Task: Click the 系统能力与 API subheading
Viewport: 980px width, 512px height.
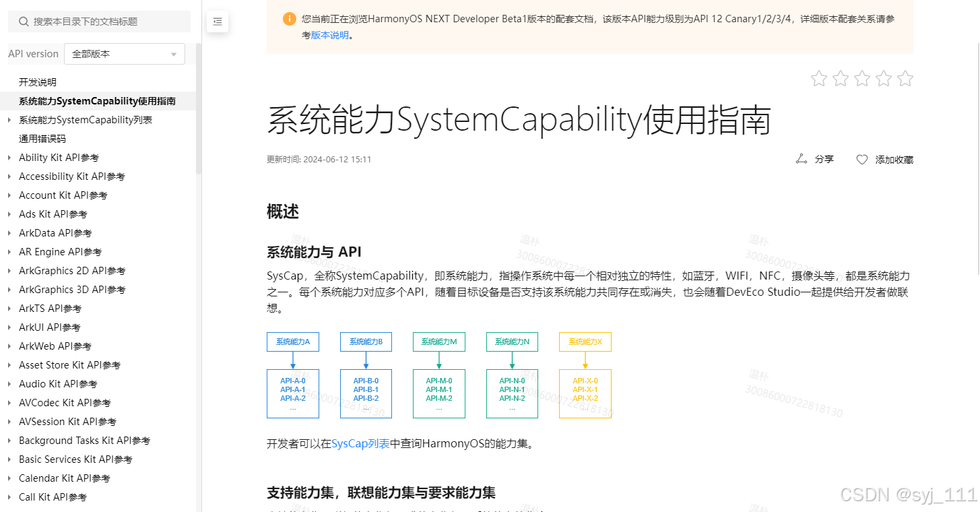Action: tap(314, 252)
